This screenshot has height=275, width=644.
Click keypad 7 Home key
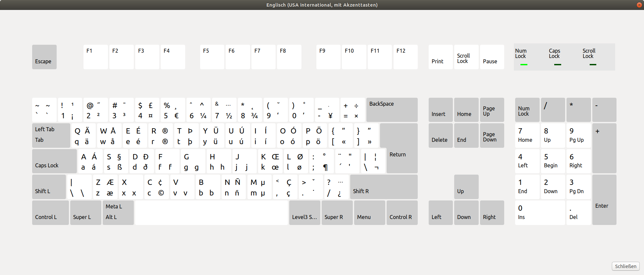527,136
